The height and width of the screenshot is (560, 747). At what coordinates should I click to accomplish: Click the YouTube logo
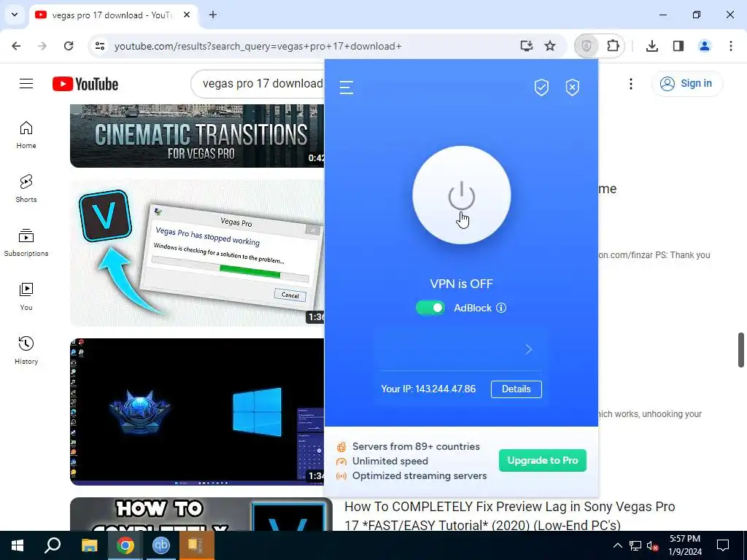click(85, 84)
